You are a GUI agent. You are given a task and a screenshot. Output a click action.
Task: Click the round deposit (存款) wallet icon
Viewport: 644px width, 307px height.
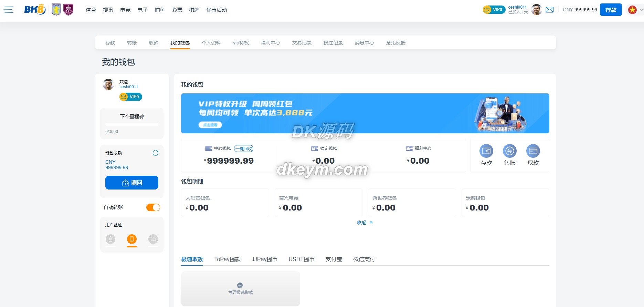486,151
